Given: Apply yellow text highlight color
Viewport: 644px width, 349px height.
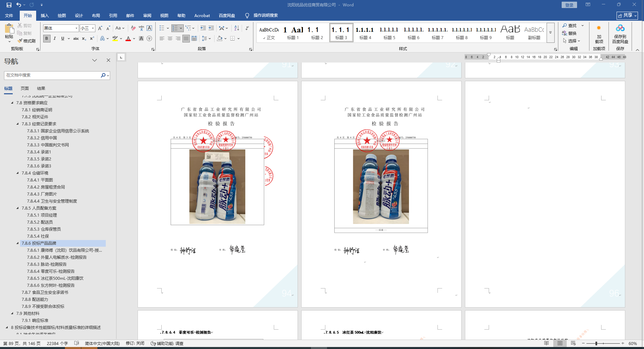Looking at the screenshot, I should (115, 39).
